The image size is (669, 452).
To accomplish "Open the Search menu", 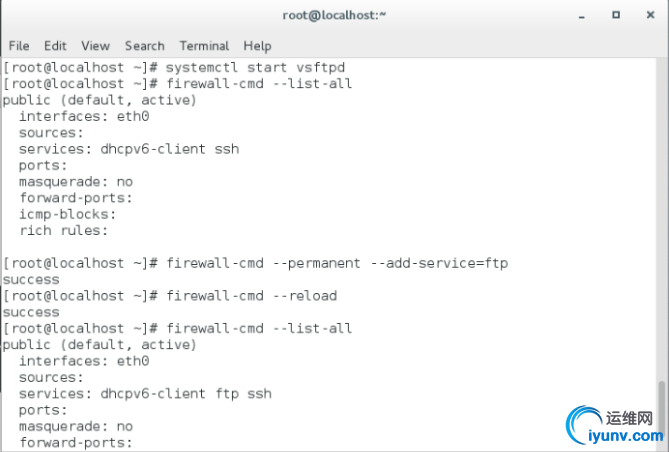I will (x=144, y=46).
